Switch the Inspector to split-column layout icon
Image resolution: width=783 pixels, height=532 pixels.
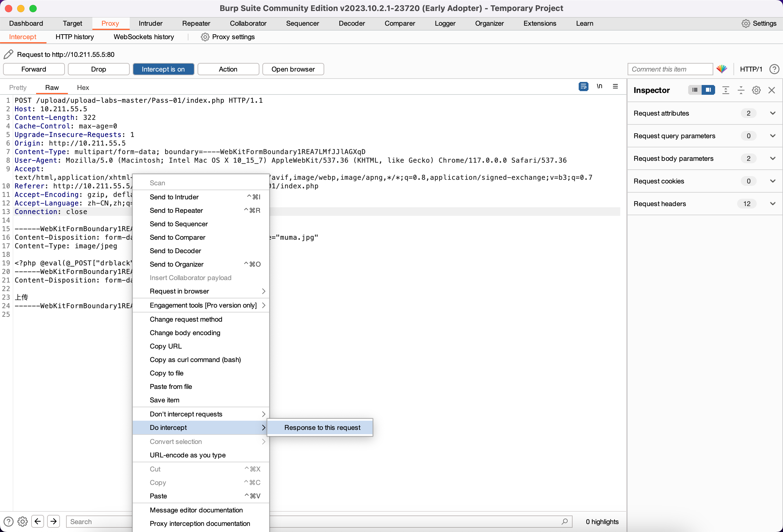coord(708,90)
